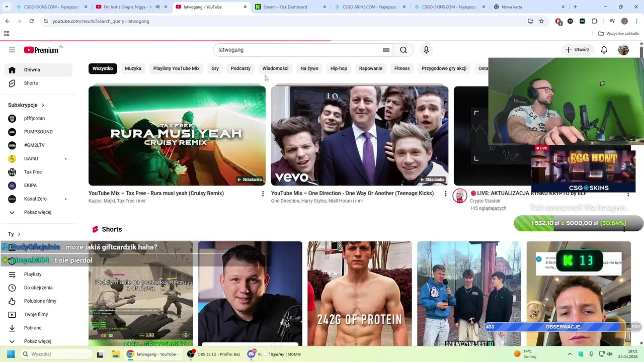Open site information icon in address bar
Screen dimensions: 644x362
click(46, 21)
